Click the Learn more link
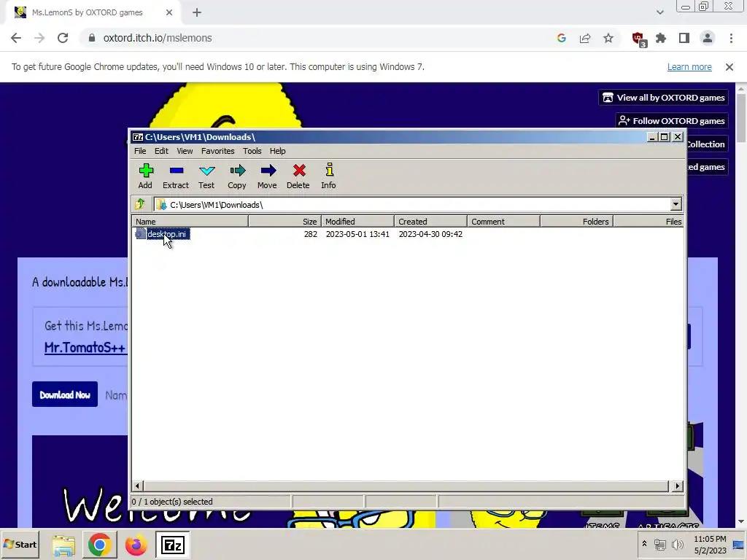 689,66
